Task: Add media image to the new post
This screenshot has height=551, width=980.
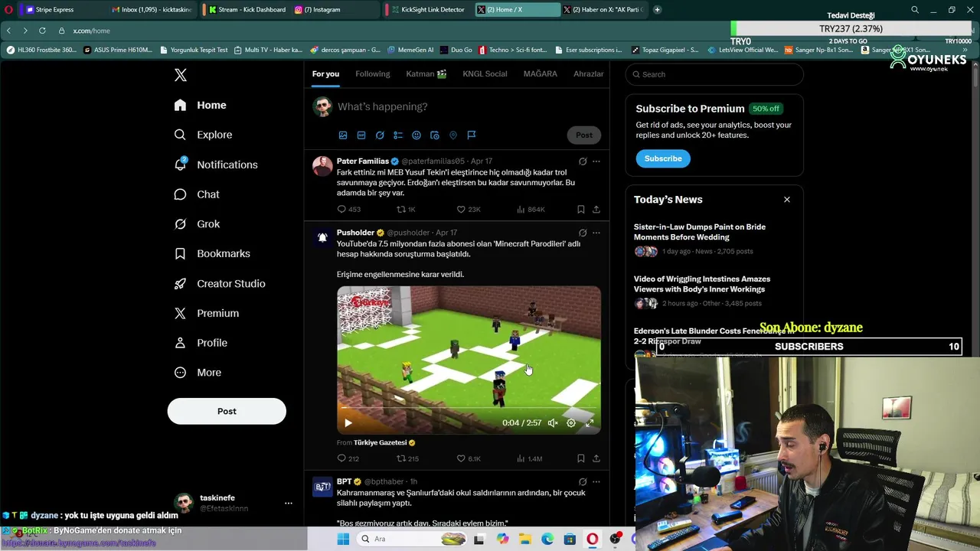Action: click(343, 135)
